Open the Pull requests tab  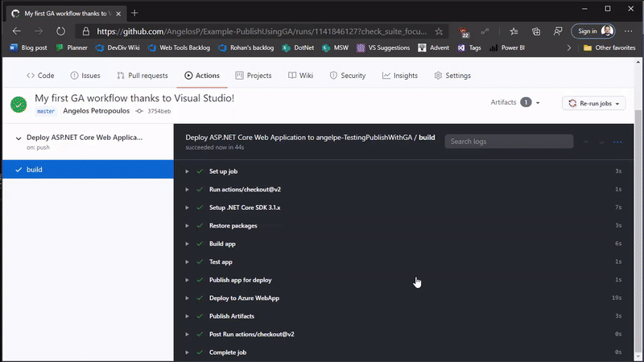click(x=142, y=76)
